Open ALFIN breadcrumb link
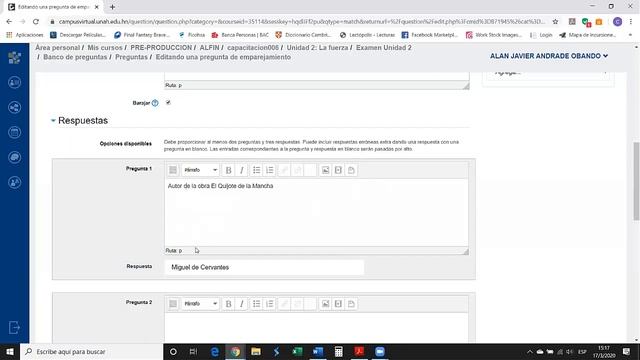The height and width of the screenshot is (360, 640). click(x=209, y=48)
